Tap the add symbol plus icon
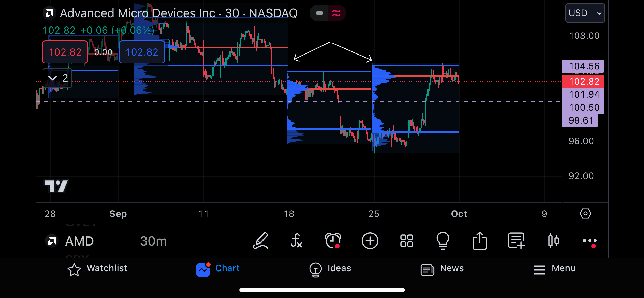This screenshot has height=298, width=644. click(370, 241)
